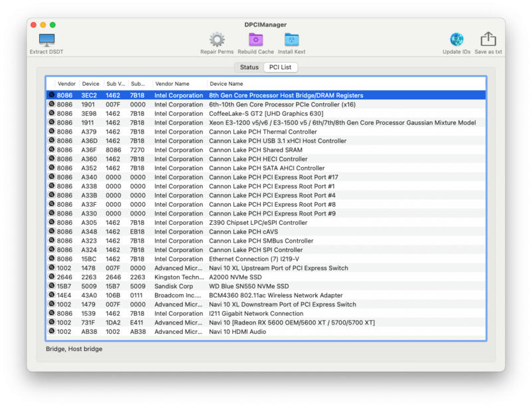The width and height of the screenshot is (532, 407).
Task: Click the Vendor Name column header
Action: tap(172, 84)
